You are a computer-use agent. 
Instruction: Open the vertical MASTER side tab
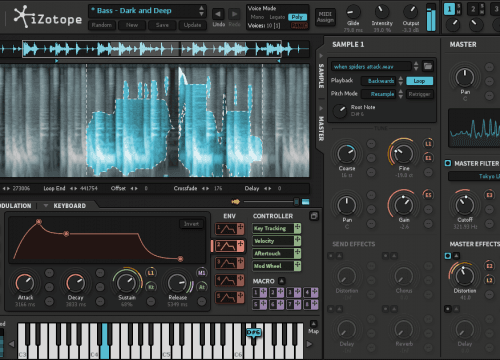coord(321,128)
